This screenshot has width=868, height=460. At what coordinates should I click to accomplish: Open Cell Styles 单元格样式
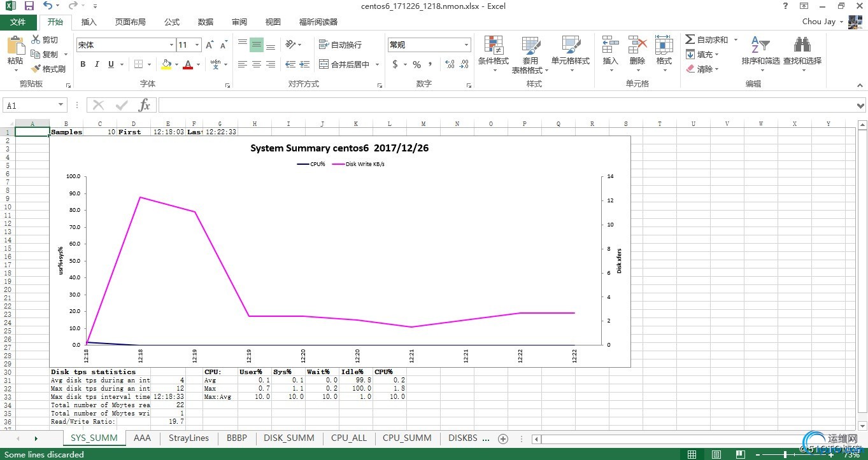pyautogui.click(x=571, y=53)
